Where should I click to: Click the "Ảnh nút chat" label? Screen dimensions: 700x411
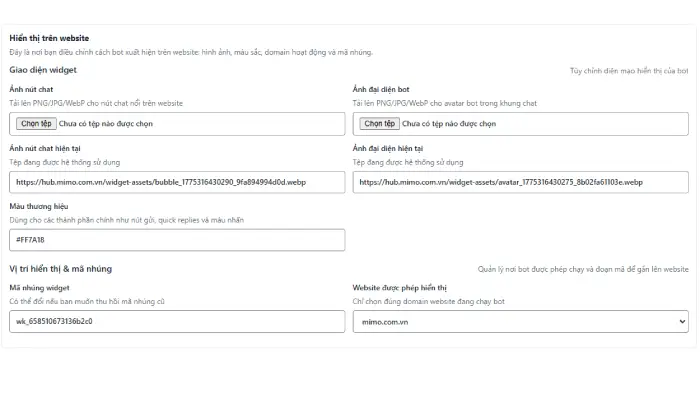(x=31, y=90)
